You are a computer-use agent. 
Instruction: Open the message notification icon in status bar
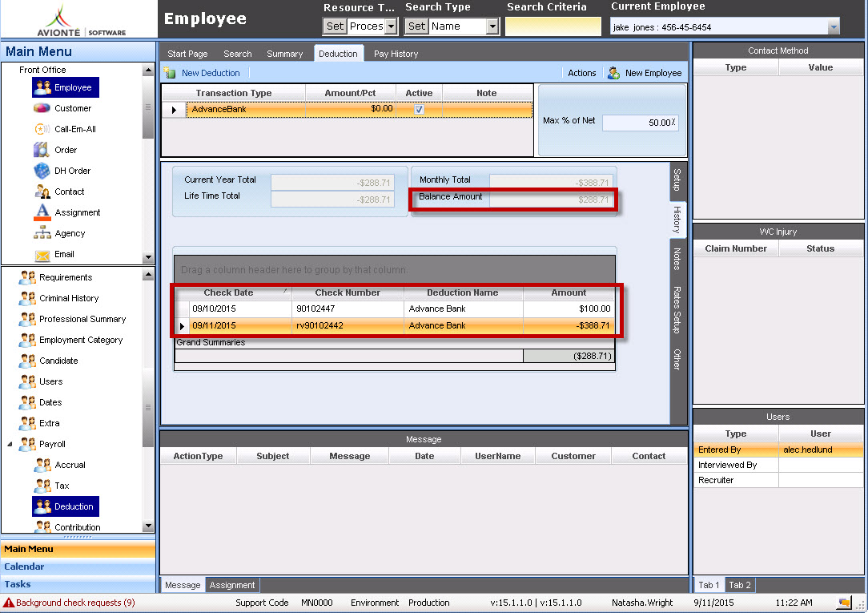[844, 603]
